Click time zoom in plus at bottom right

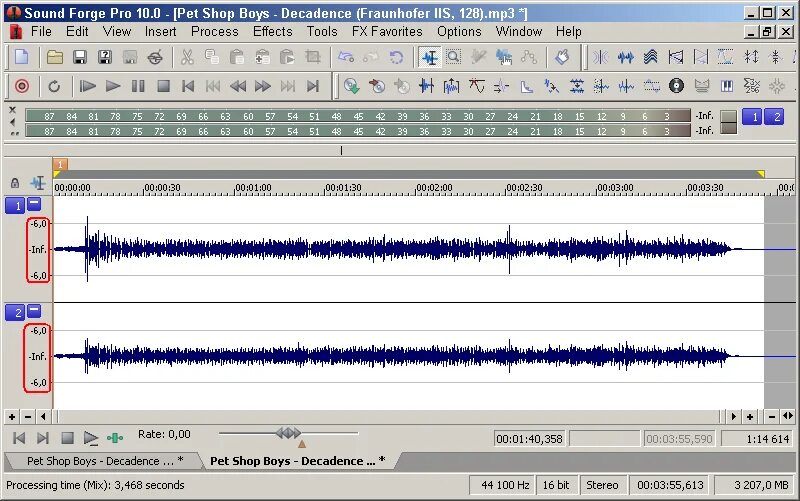pyautogui.click(x=750, y=417)
